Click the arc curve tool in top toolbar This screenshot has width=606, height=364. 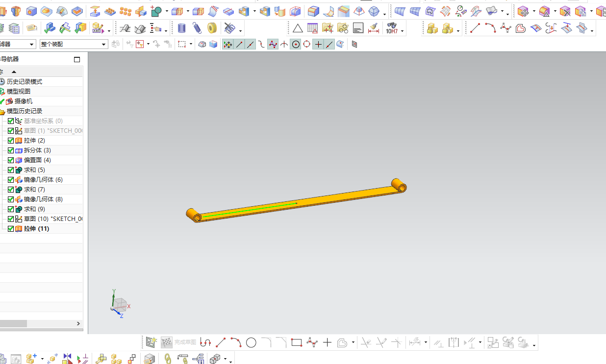(490, 28)
